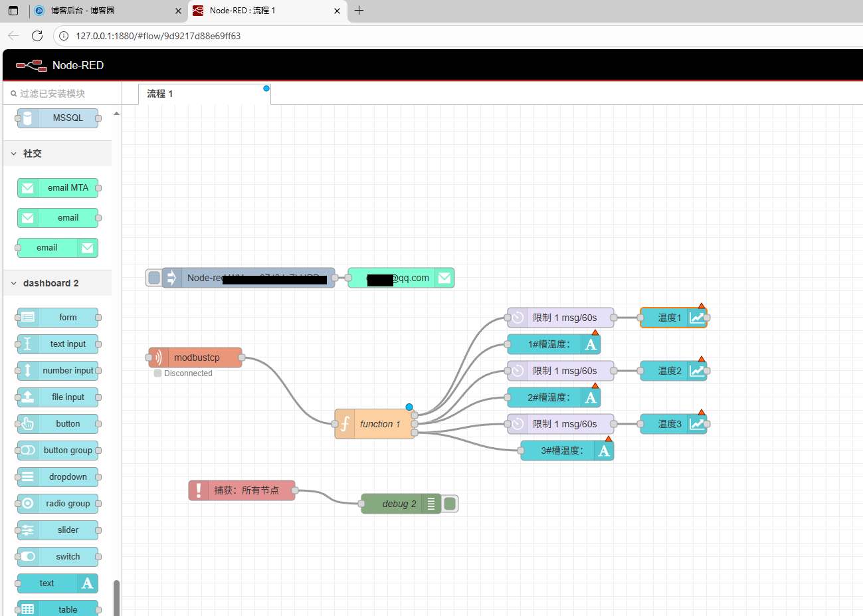Click the 温度3 chart icon
Viewport: 863px width, 616px height.
point(697,424)
